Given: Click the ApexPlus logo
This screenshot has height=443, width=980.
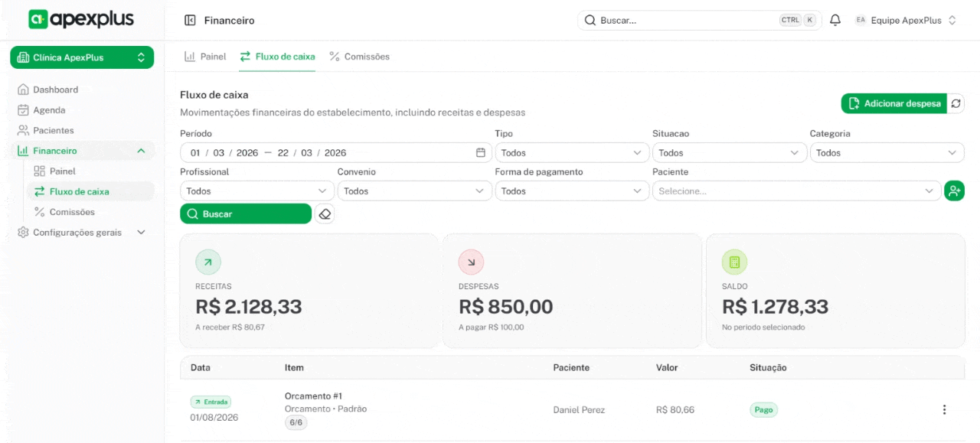Looking at the screenshot, I should (81, 20).
